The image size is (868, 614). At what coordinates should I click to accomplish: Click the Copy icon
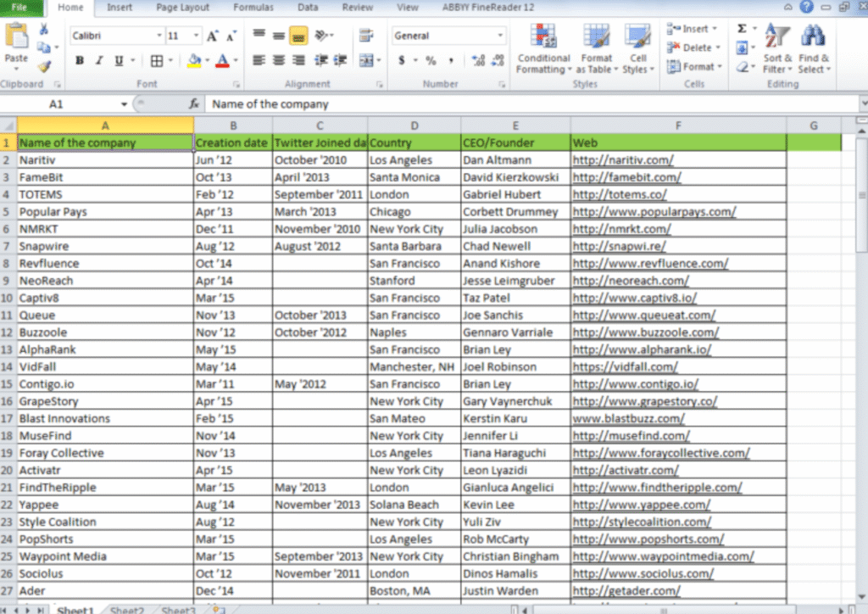(44, 47)
